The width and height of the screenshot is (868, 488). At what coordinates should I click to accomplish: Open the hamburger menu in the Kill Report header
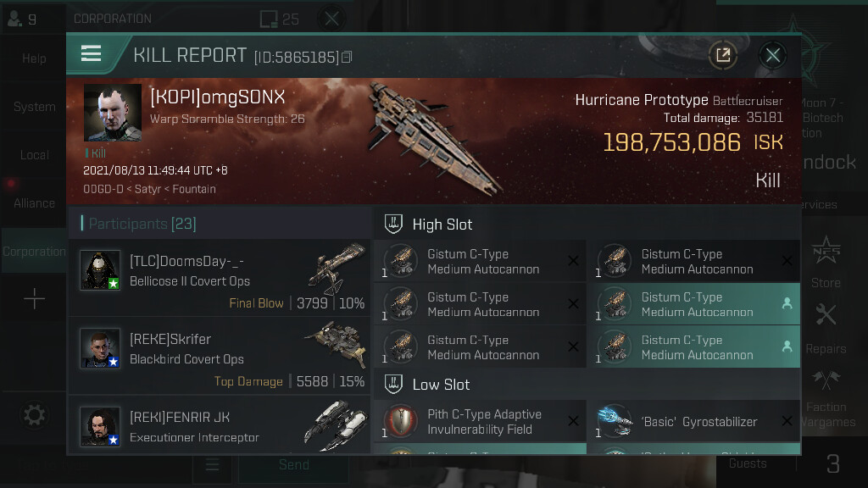click(92, 54)
